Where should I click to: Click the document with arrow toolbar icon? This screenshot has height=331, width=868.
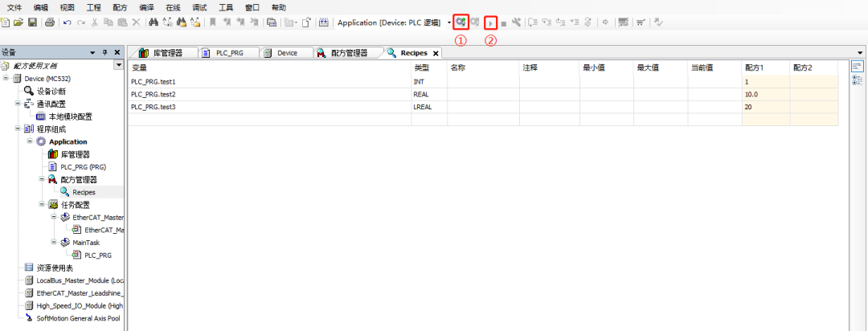(x=307, y=22)
